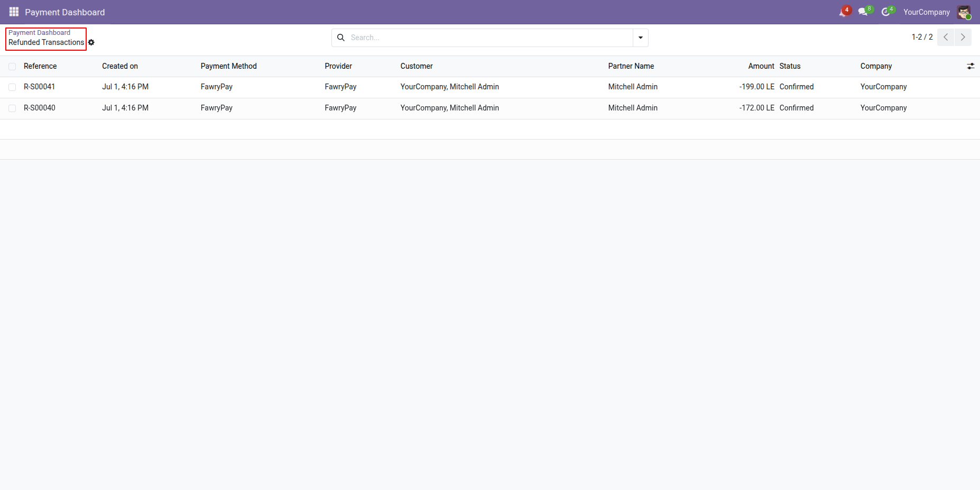Viewport: 980px width, 490px height.
Task: Open the optional columns adjust icon
Action: coord(970,66)
